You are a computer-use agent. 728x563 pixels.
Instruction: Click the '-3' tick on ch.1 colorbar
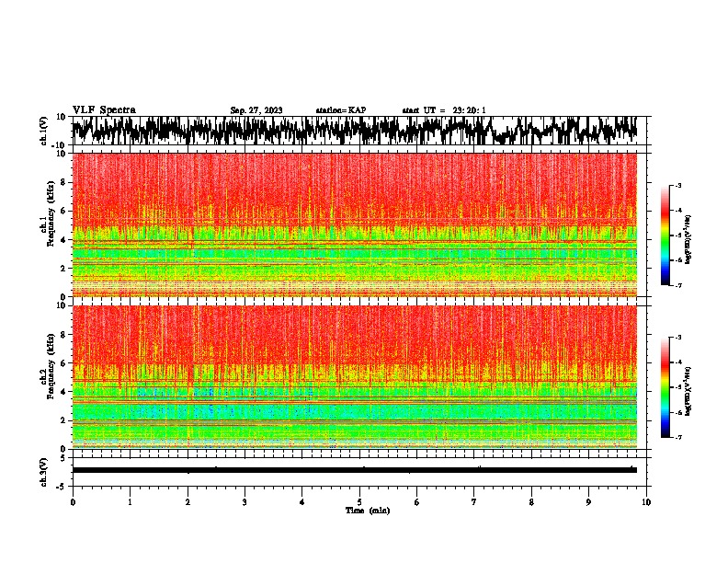pyautogui.click(x=678, y=185)
